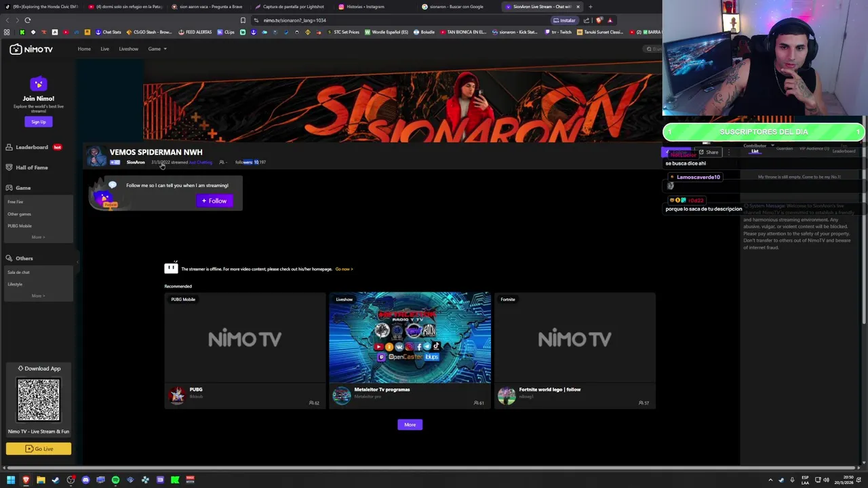The height and width of the screenshot is (488, 868).
Task: Select Other games in the sidebar
Action: tap(19, 214)
